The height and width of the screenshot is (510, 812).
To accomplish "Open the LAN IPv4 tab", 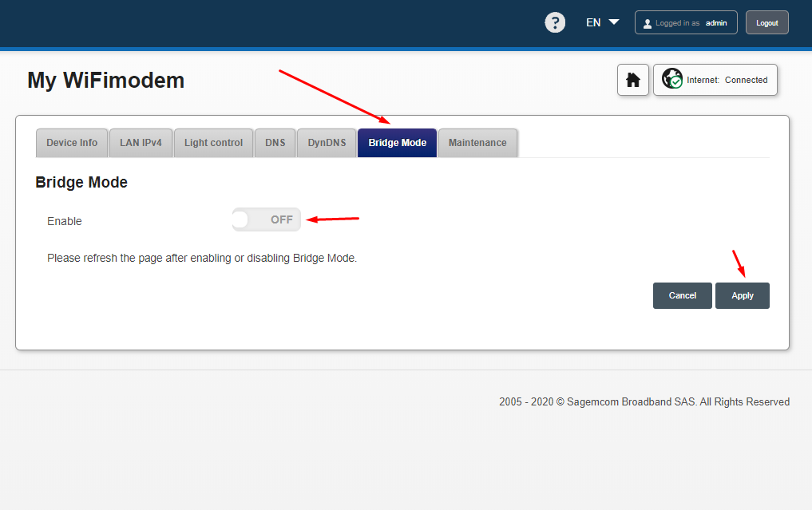I will (141, 143).
